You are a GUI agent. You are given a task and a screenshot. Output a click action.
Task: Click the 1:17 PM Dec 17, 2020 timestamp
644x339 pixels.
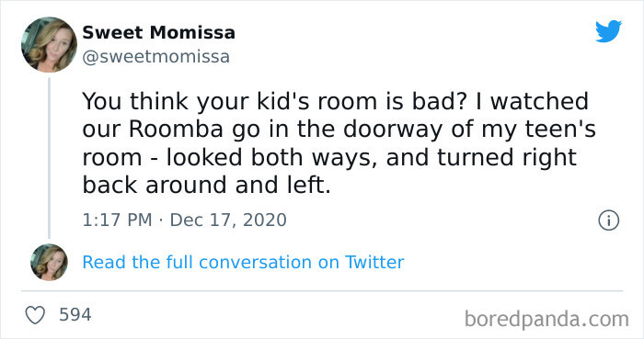[184, 220]
